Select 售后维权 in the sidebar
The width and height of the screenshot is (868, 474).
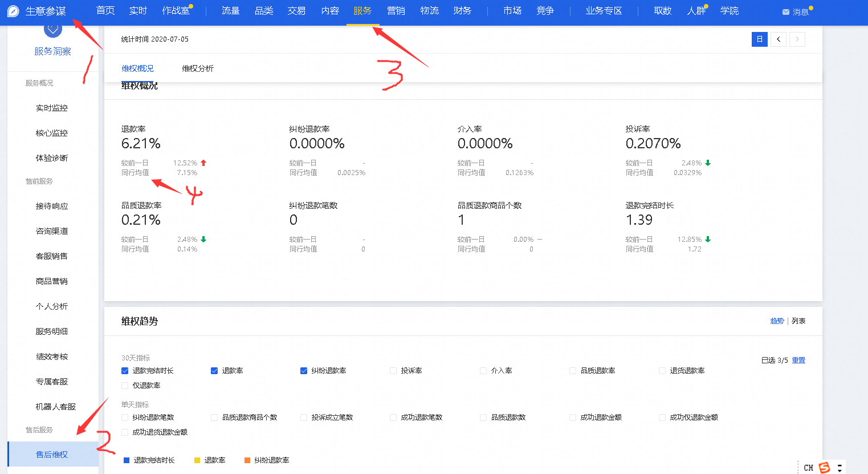pyautogui.click(x=53, y=455)
